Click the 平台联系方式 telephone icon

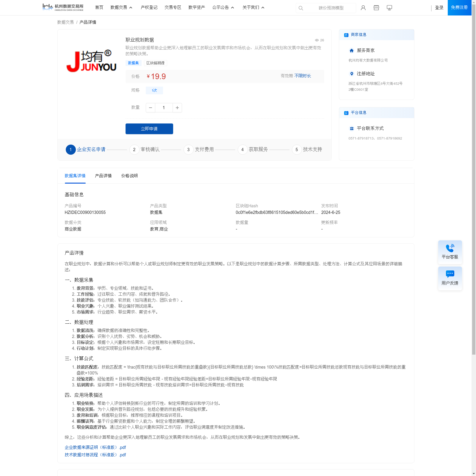click(352, 129)
